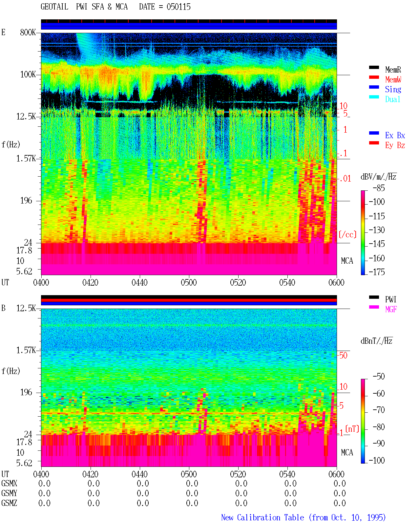Image resolution: width=420 pixels, height=523 pixels.
Task: Click the 'MCA' label of the B panel
Action: (347, 453)
